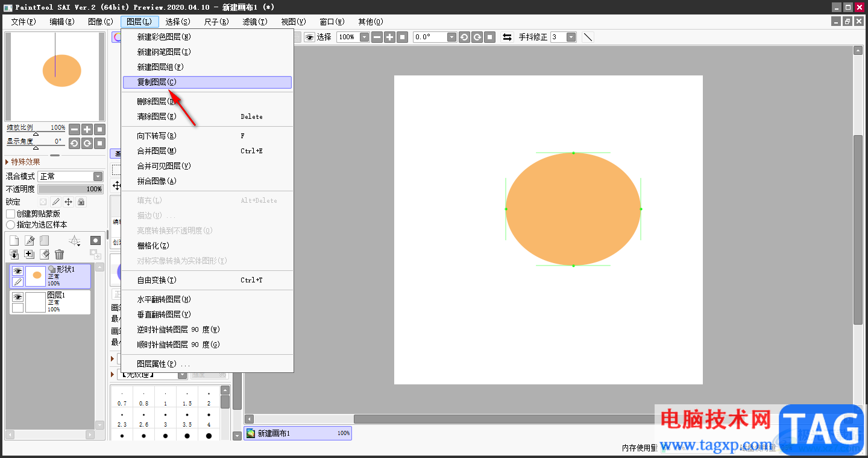Image resolution: width=868 pixels, height=458 pixels.
Task: Click the lock all padlock icon
Action: tap(81, 202)
